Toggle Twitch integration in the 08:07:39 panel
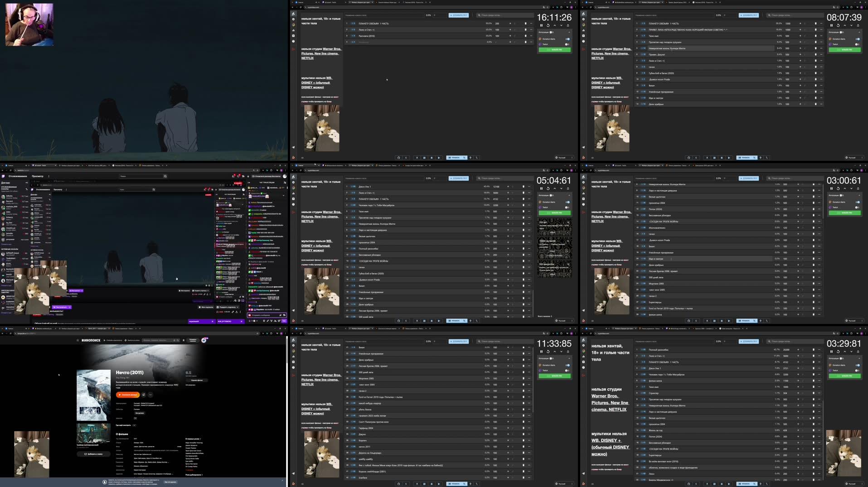Image resolution: width=868 pixels, height=487 pixels. 857,44
